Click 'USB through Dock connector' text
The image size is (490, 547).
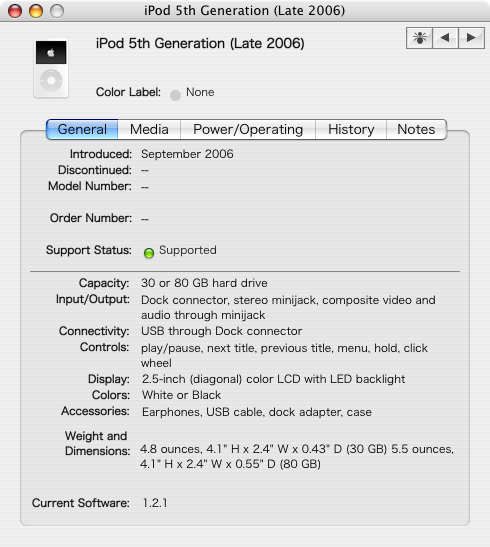pos(221,331)
